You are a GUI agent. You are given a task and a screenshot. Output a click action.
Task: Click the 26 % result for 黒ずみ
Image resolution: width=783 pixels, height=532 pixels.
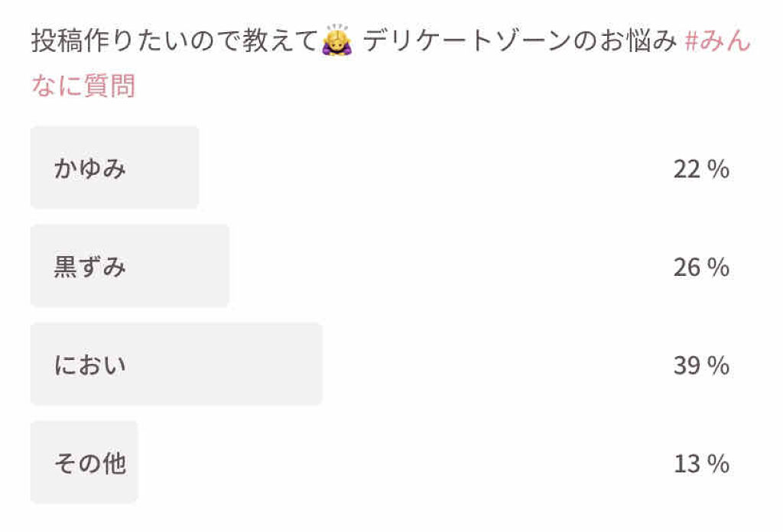point(701,267)
